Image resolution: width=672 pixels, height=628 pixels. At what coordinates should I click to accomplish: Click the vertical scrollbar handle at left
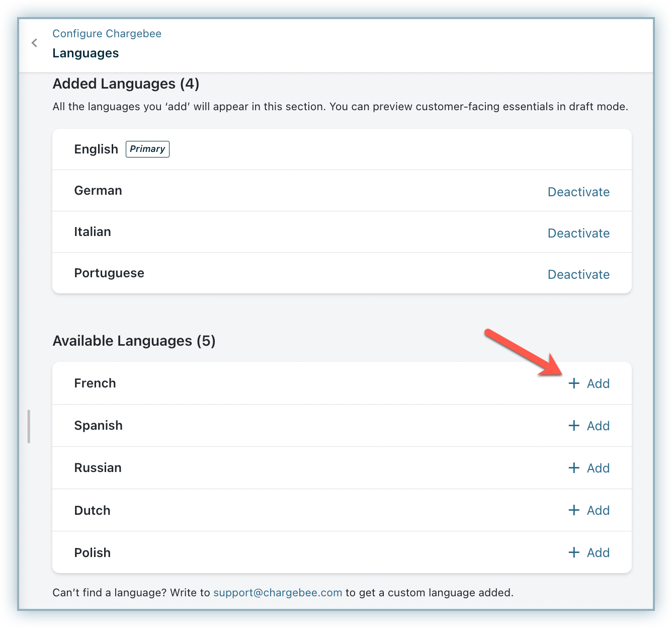tap(29, 426)
